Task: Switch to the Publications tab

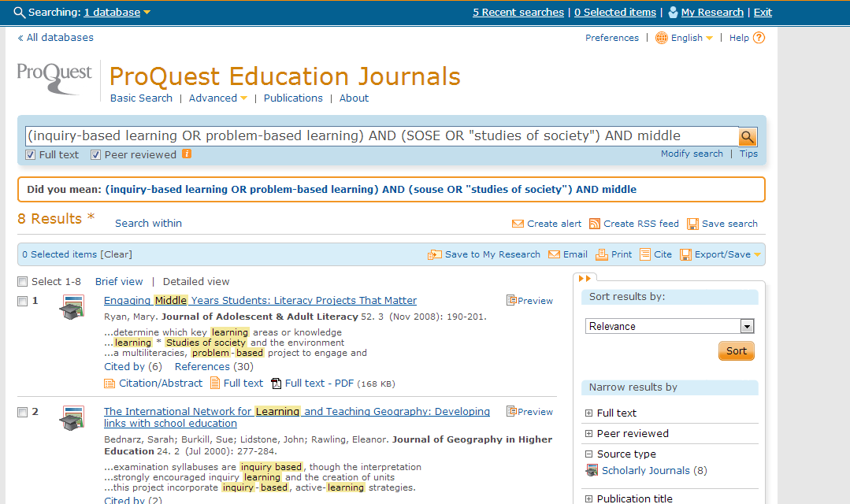Action: pyautogui.click(x=293, y=98)
